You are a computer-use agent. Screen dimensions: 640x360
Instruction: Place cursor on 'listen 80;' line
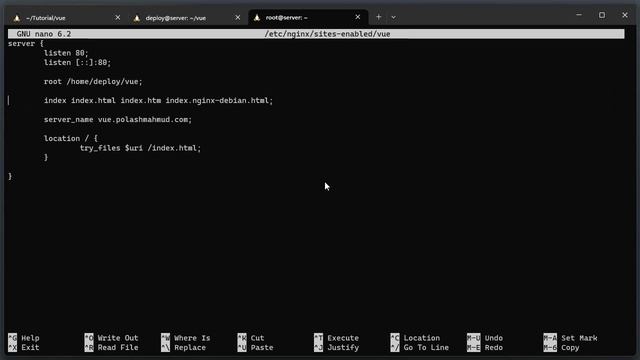(x=66, y=53)
